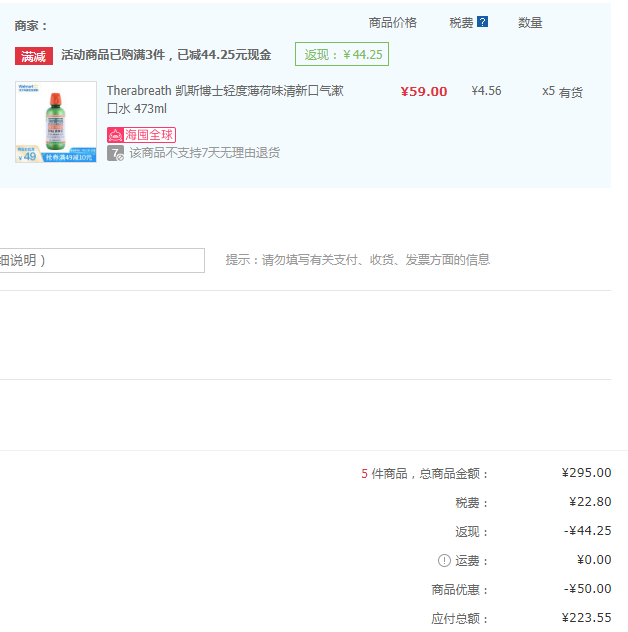The image size is (628, 632).
Task: Click the 商家： label
Action: (x=31, y=26)
